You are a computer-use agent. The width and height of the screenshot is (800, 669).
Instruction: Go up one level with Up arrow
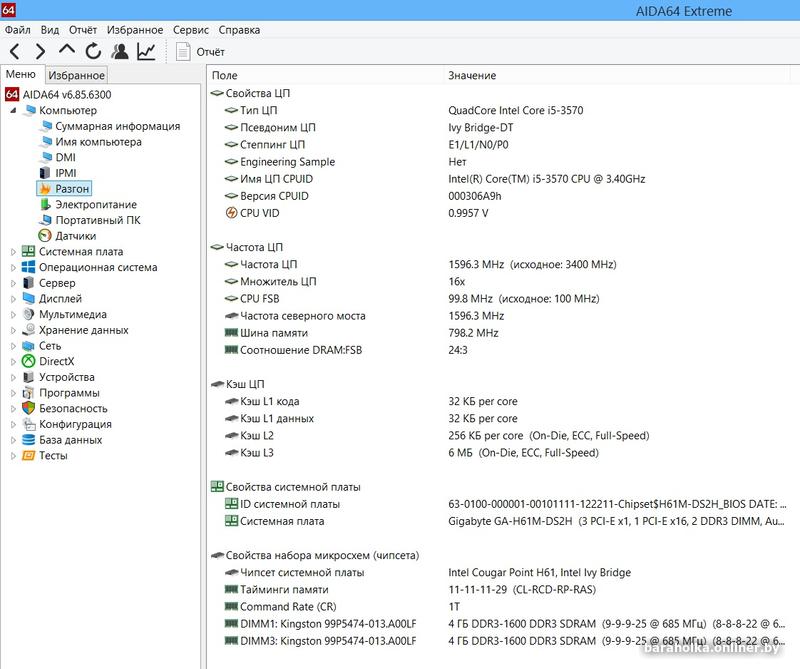click(x=67, y=49)
